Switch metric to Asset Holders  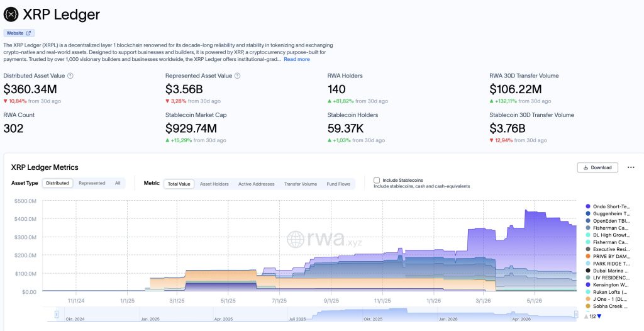(x=214, y=184)
